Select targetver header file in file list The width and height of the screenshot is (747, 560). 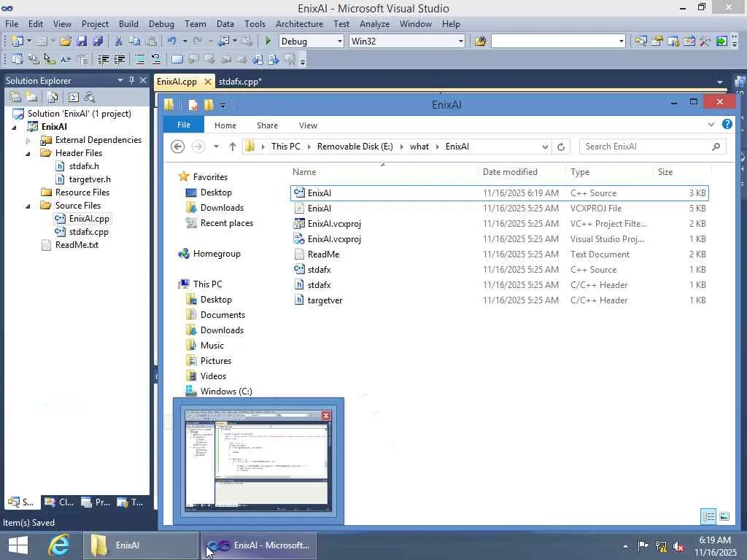point(499,300)
